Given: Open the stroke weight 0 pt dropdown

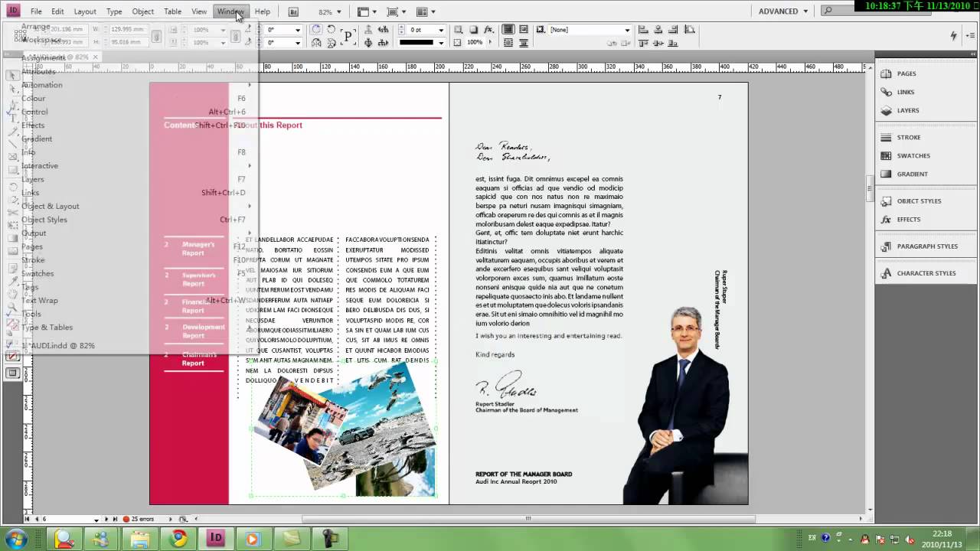Looking at the screenshot, I should (441, 30).
